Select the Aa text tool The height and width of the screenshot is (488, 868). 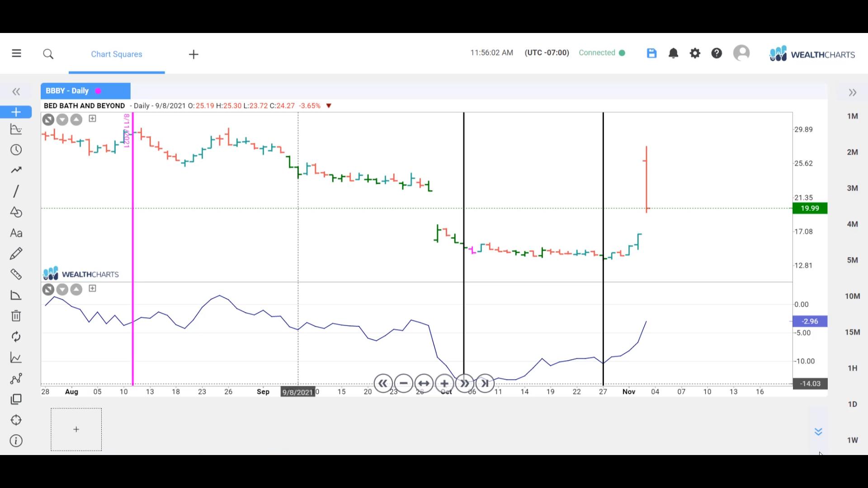click(16, 233)
